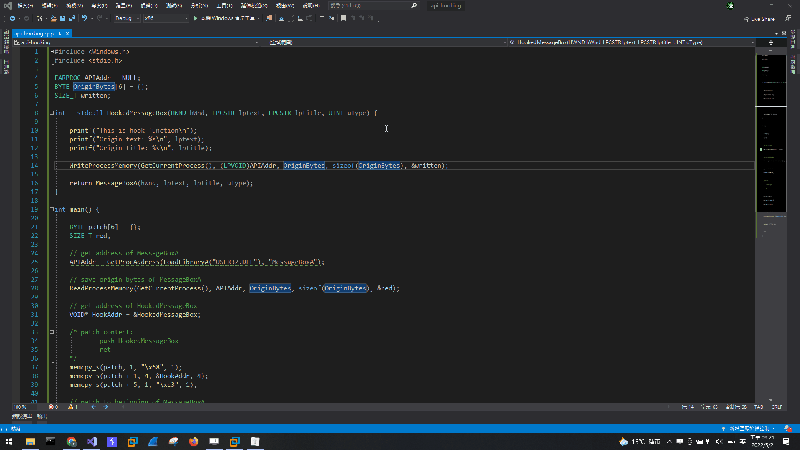Pin the api hooking.cpp tab
This screenshot has width=800, height=450.
coord(60,34)
